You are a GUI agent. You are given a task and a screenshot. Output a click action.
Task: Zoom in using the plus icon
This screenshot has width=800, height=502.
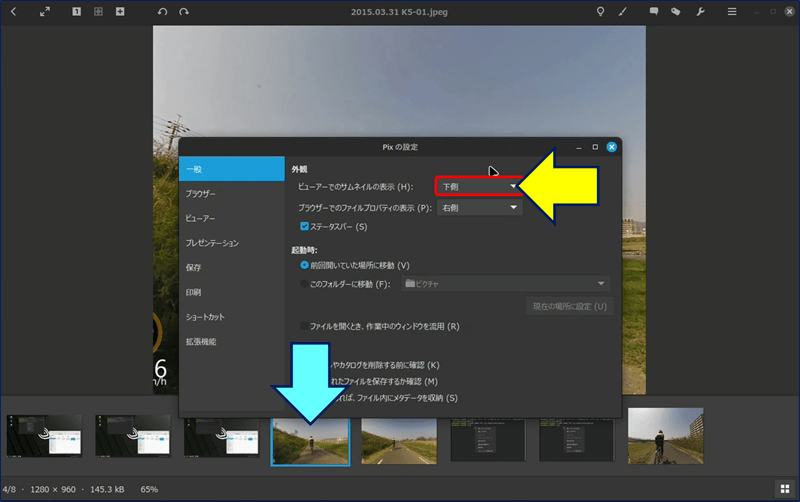pyautogui.click(x=120, y=11)
